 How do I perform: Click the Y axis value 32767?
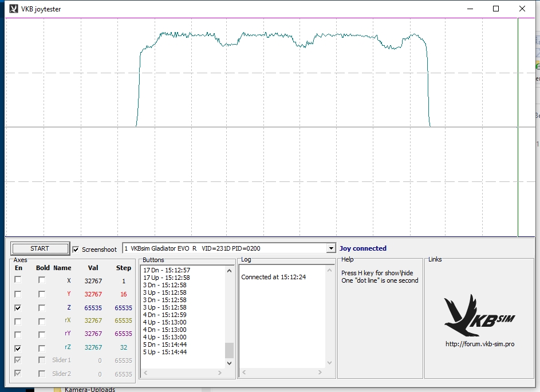(93, 294)
